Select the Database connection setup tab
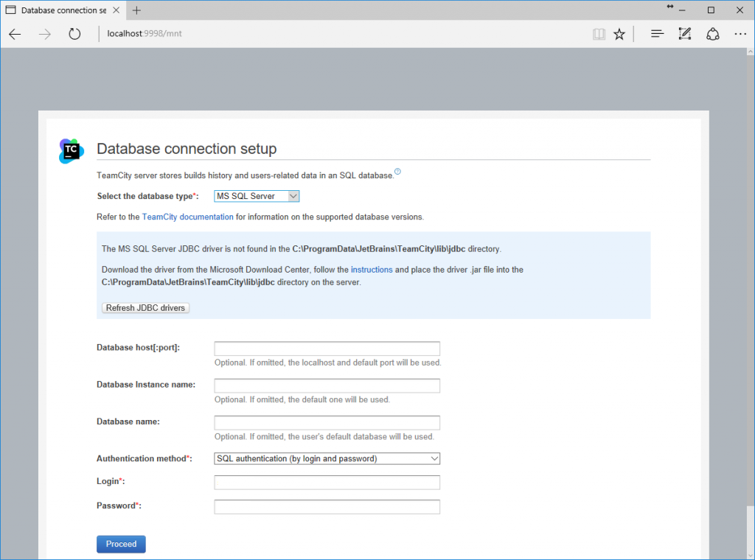The image size is (755, 560). click(63, 10)
